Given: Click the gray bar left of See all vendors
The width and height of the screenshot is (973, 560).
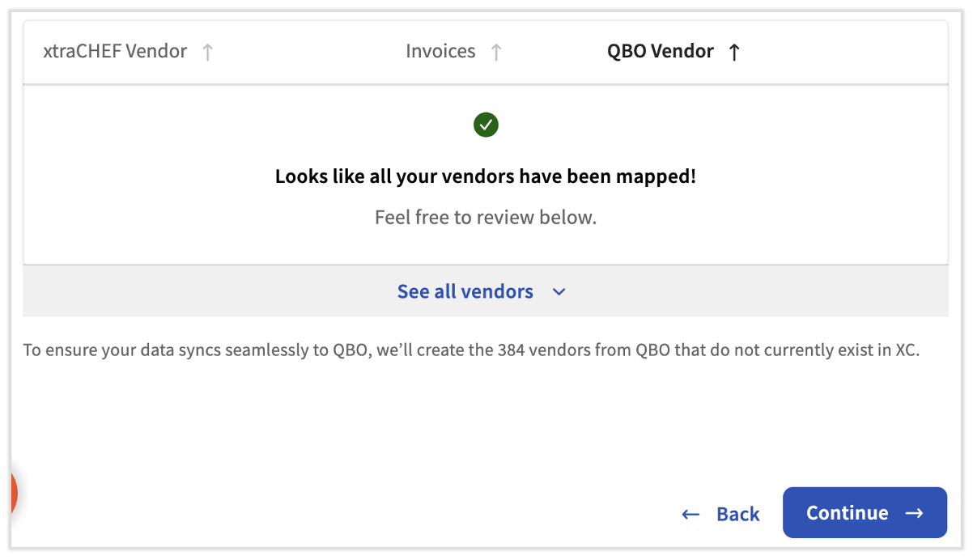Looking at the screenshot, I should 202,291.
